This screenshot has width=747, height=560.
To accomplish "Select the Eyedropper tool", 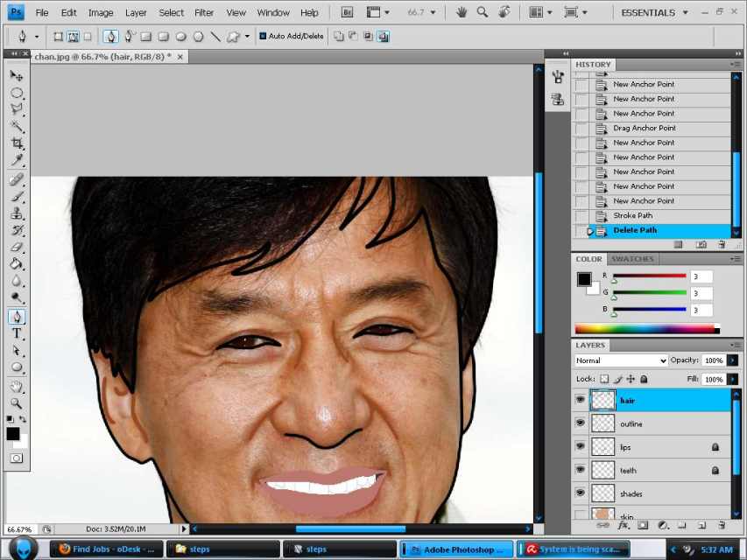I will coord(16,160).
